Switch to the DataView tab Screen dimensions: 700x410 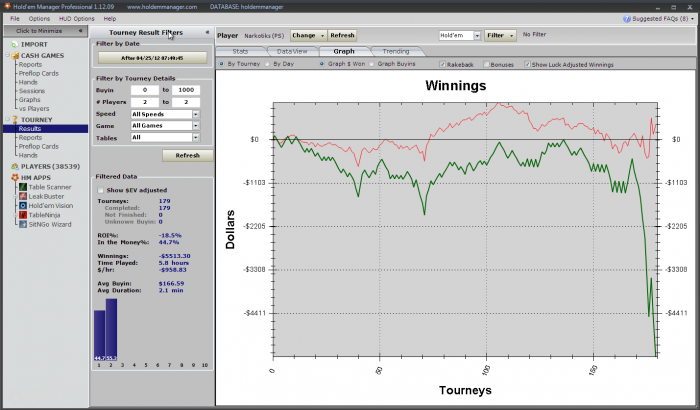292,51
